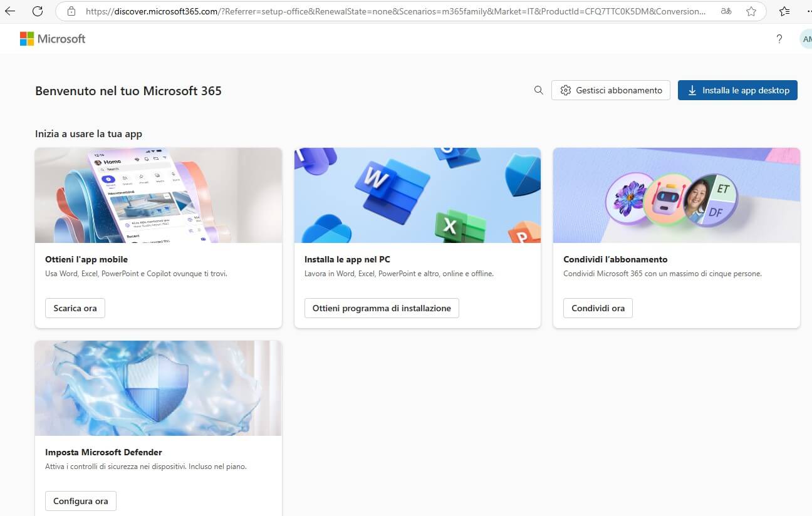The height and width of the screenshot is (516, 812).
Task: Click the browser back arrow
Action: click(x=10, y=11)
